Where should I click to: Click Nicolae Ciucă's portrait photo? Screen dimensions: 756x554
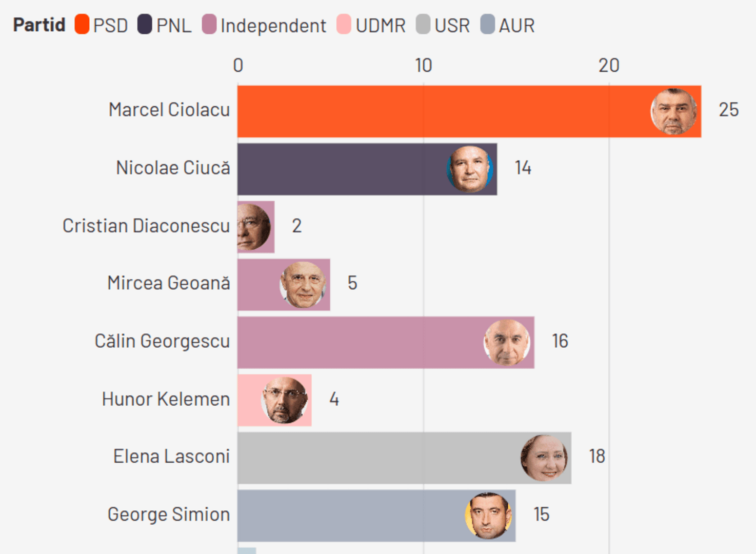tap(469, 169)
